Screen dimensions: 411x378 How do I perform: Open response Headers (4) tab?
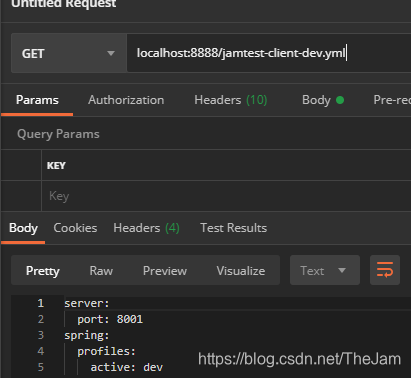[x=146, y=228]
